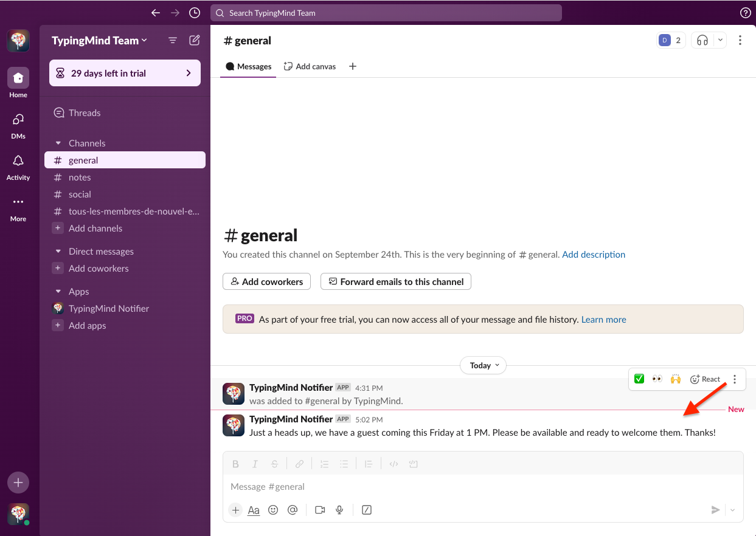View the channel members list
The height and width of the screenshot is (536, 756).
pos(671,40)
